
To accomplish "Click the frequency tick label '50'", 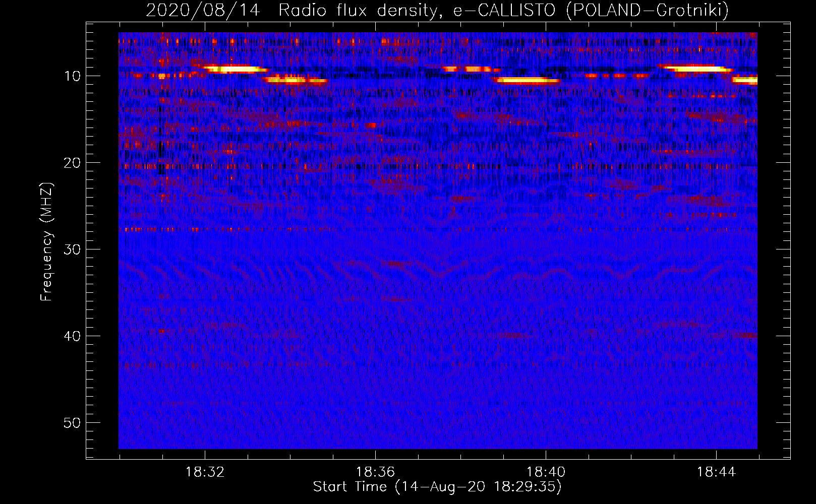I will pyautogui.click(x=73, y=423).
